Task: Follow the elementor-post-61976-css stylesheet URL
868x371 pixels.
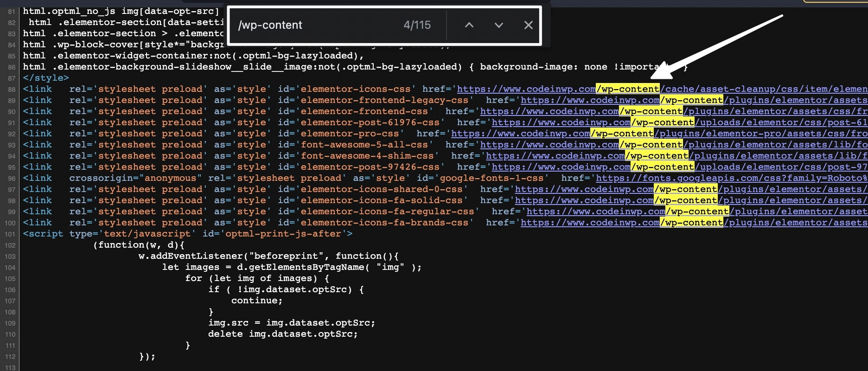Action: (x=561, y=122)
